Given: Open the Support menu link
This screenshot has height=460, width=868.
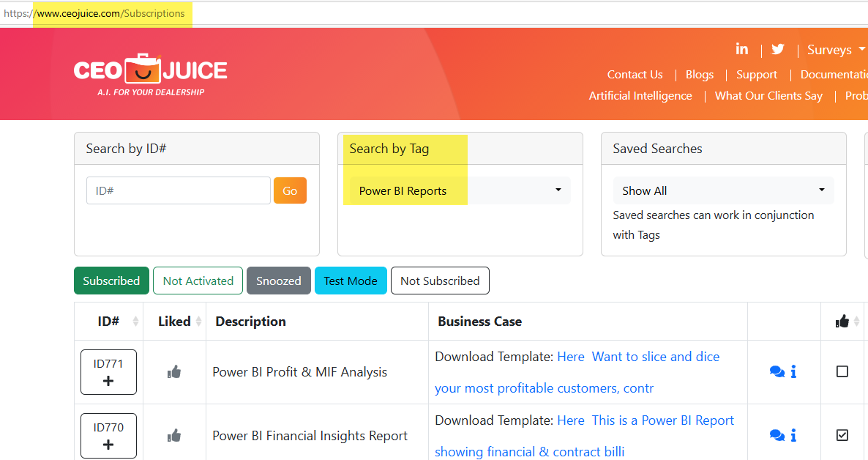Looking at the screenshot, I should pyautogui.click(x=757, y=74).
